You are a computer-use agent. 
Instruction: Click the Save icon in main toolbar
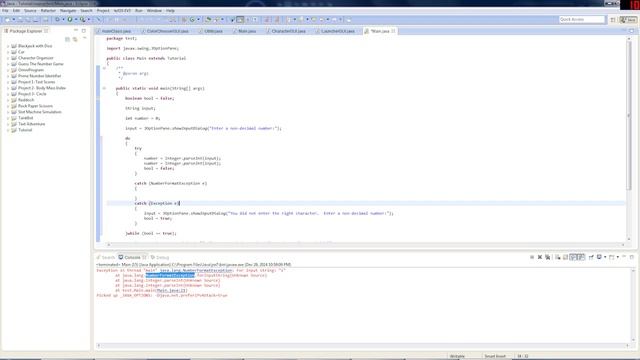click(20, 20)
